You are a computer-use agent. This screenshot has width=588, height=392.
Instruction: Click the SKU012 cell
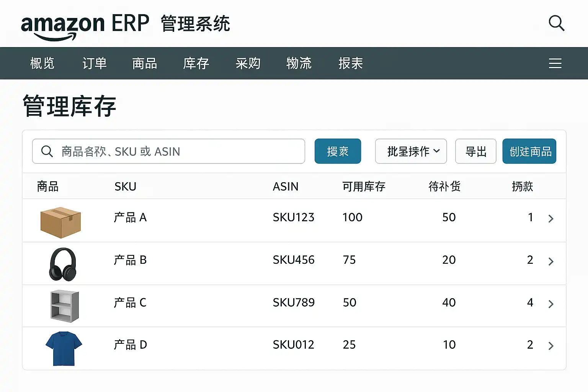294,345
